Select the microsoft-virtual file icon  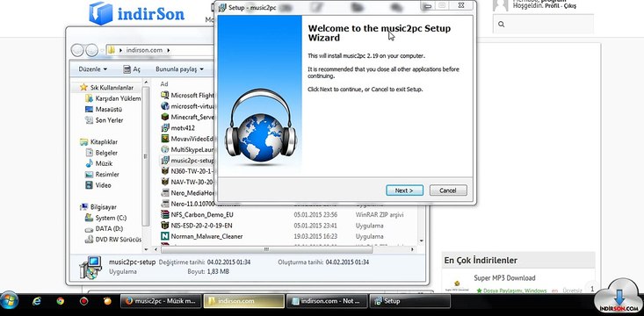coord(165,106)
